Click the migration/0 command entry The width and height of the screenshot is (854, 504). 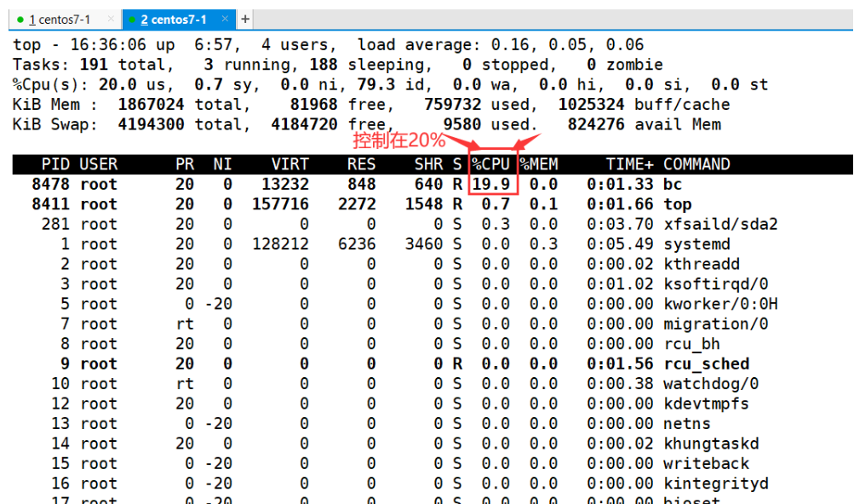[x=716, y=324]
